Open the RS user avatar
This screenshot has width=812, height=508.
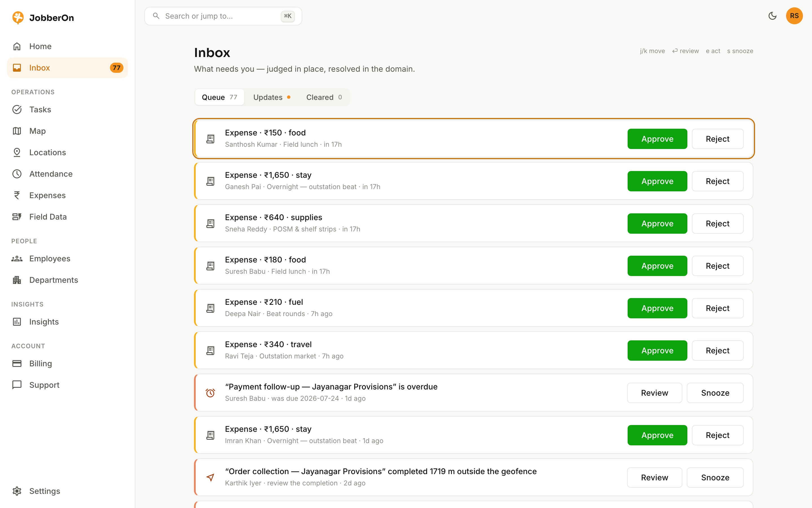pos(794,16)
